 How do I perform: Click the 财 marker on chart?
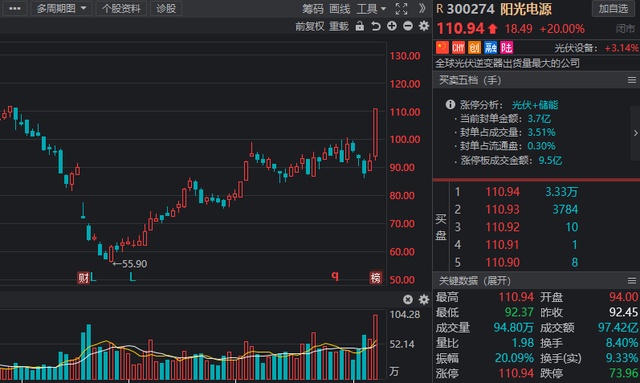click(x=83, y=278)
